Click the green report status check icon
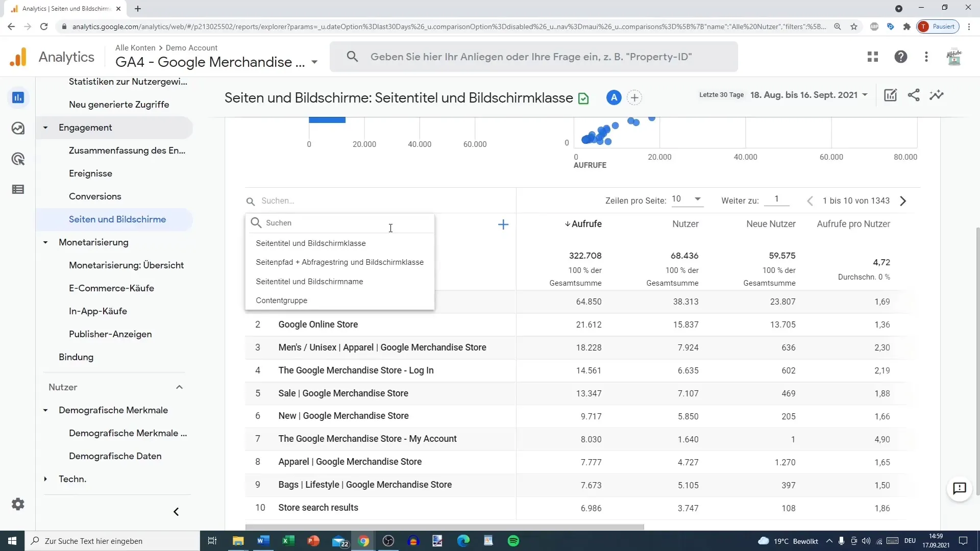The image size is (980, 551). 583,98
